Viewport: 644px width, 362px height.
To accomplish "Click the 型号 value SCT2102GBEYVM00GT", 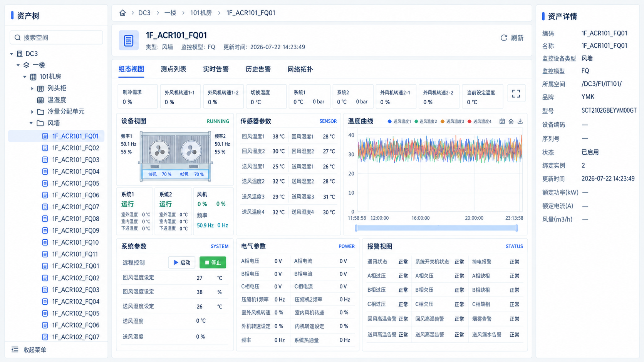I will pyautogui.click(x=609, y=110).
